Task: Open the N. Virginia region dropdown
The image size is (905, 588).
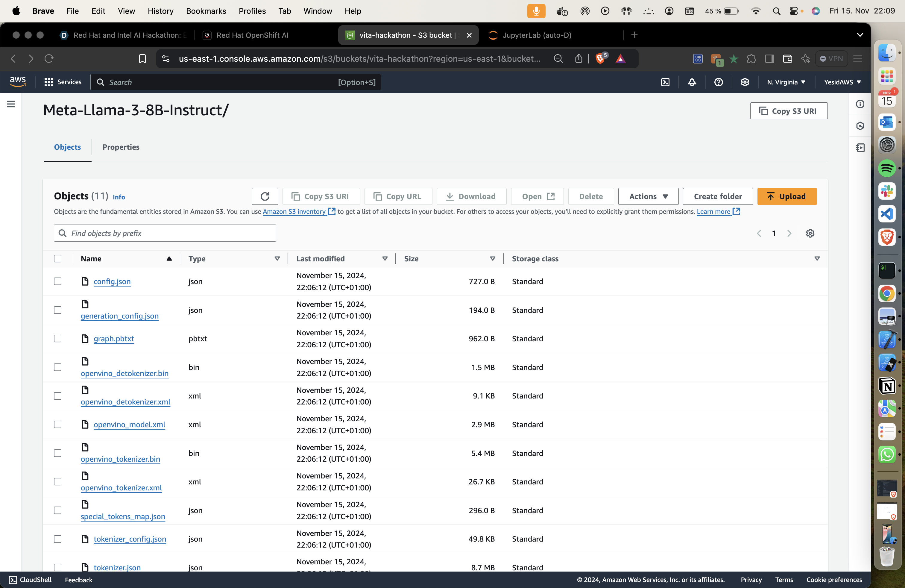Action: pyautogui.click(x=786, y=82)
